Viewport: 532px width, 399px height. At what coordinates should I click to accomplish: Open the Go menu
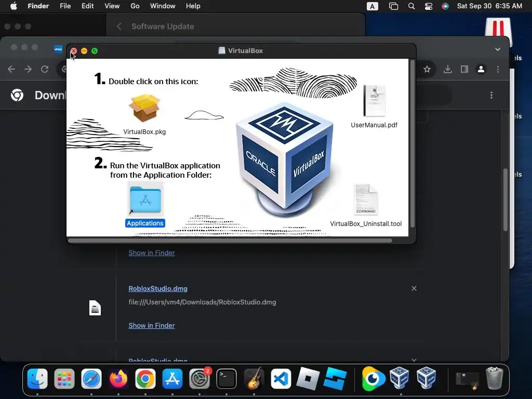pyautogui.click(x=135, y=6)
